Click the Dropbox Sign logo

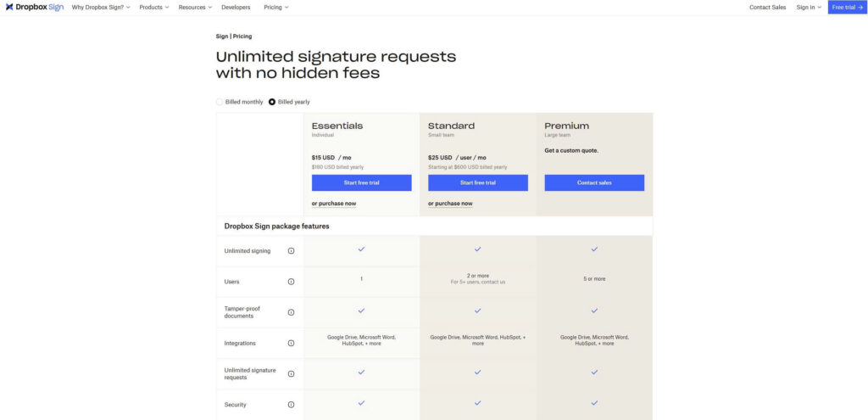pyautogui.click(x=34, y=7)
